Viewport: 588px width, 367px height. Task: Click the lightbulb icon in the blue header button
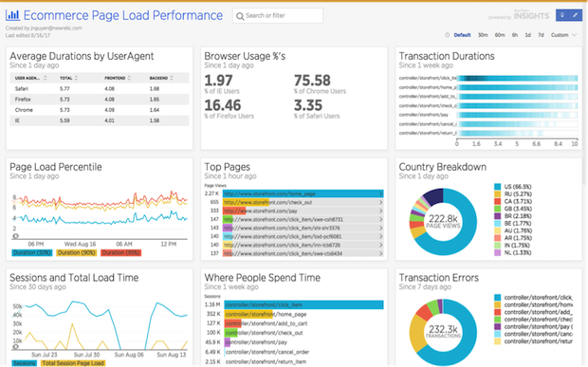tap(561, 15)
